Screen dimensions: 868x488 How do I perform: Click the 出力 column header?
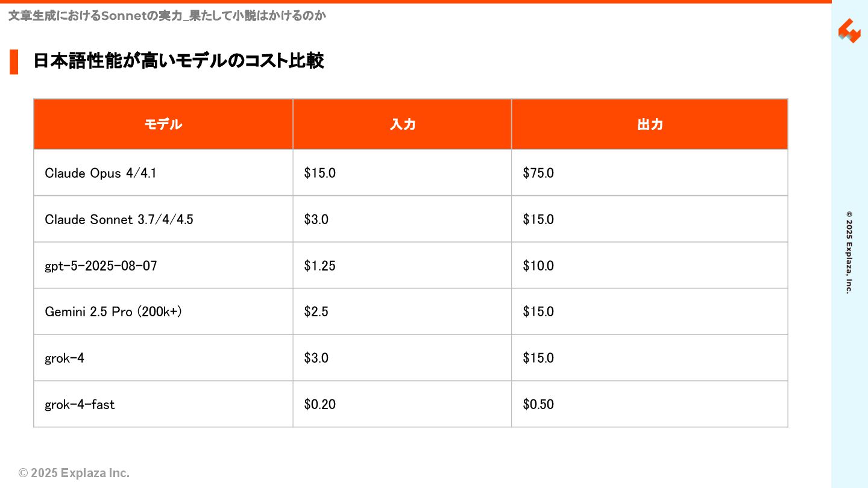point(650,124)
